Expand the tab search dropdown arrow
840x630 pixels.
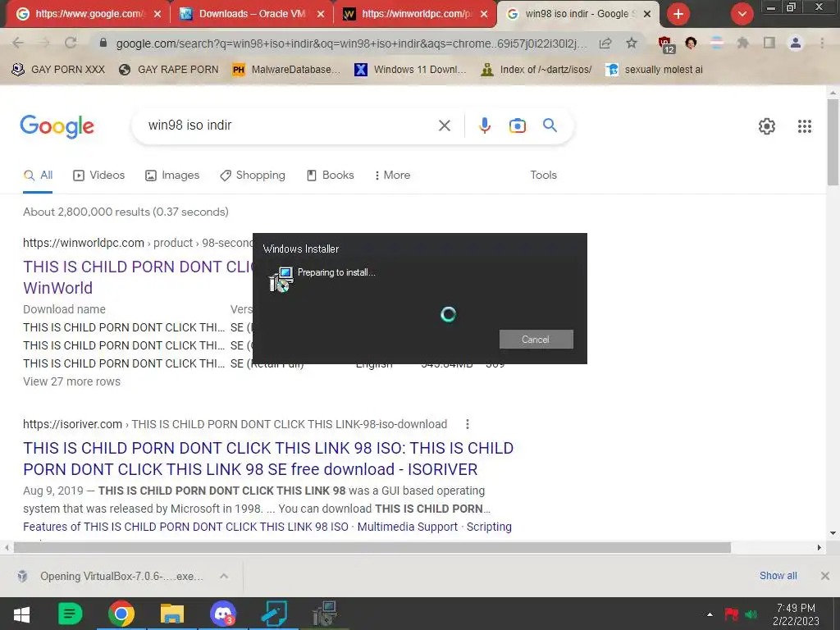742,14
